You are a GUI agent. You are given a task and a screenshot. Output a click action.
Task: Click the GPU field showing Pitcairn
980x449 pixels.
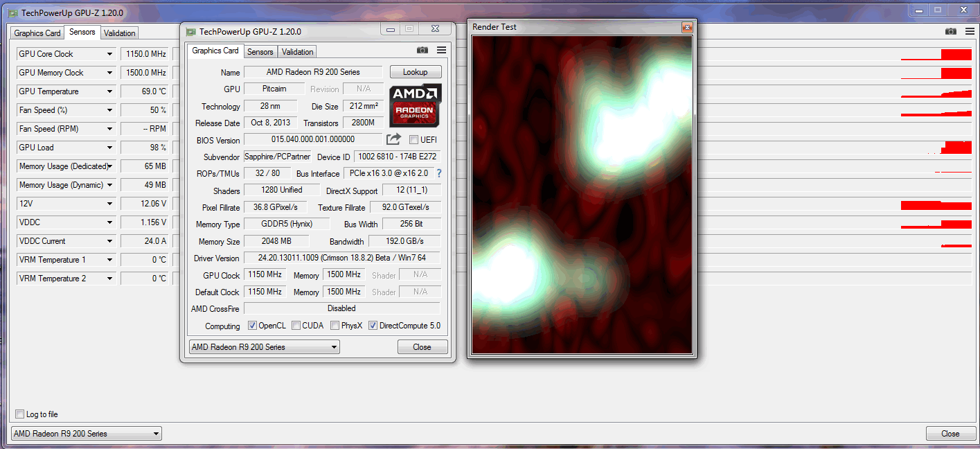[x=275, y=89]
